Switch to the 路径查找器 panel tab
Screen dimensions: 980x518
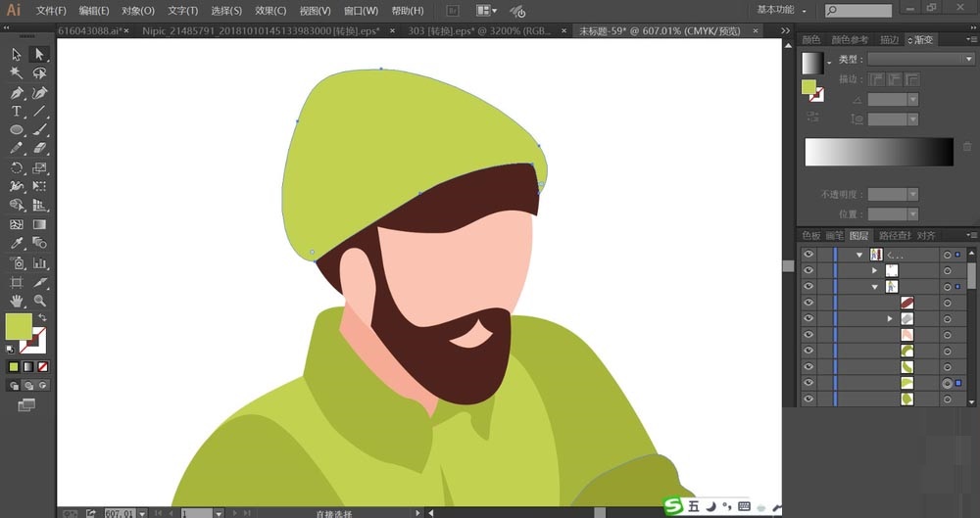point(893,236)
